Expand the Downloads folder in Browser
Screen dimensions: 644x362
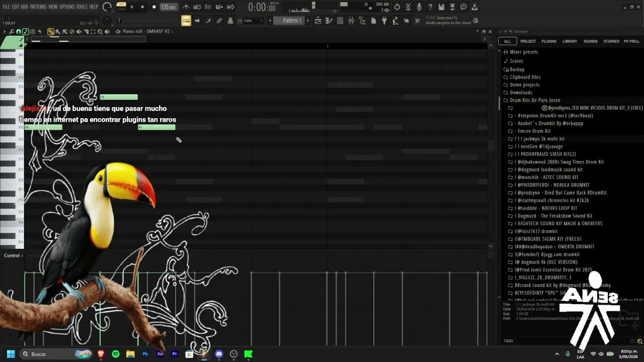(x=521, y=93)
